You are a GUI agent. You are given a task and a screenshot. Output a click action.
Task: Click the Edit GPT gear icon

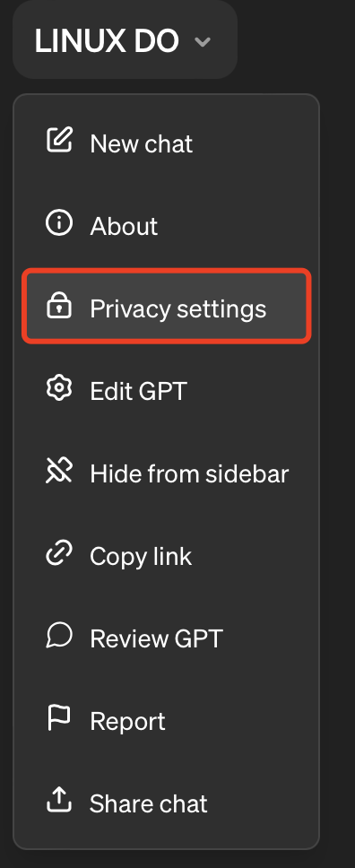[x=59, y=388]
